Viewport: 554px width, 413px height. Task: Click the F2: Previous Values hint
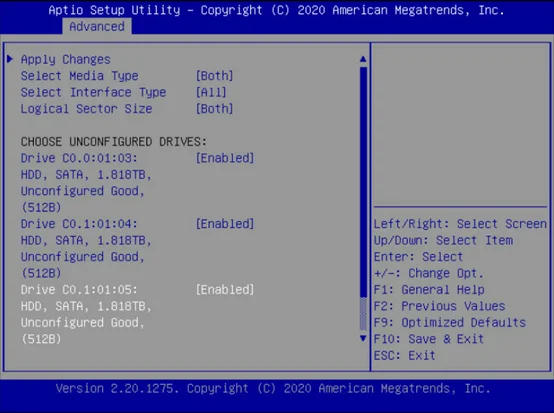tap(440, 306)
